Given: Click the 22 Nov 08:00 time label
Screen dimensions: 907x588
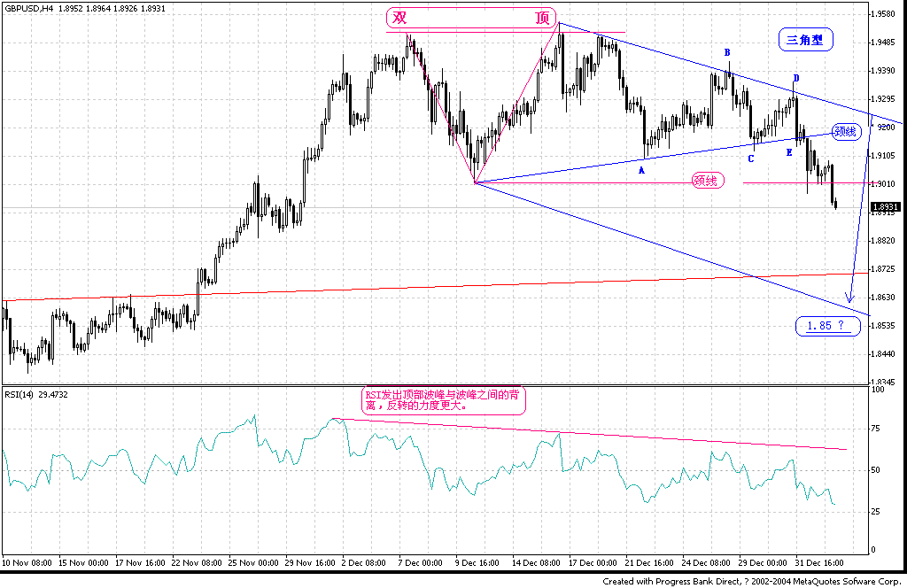Looking at the screenshot, I should (x=197, y=562).
